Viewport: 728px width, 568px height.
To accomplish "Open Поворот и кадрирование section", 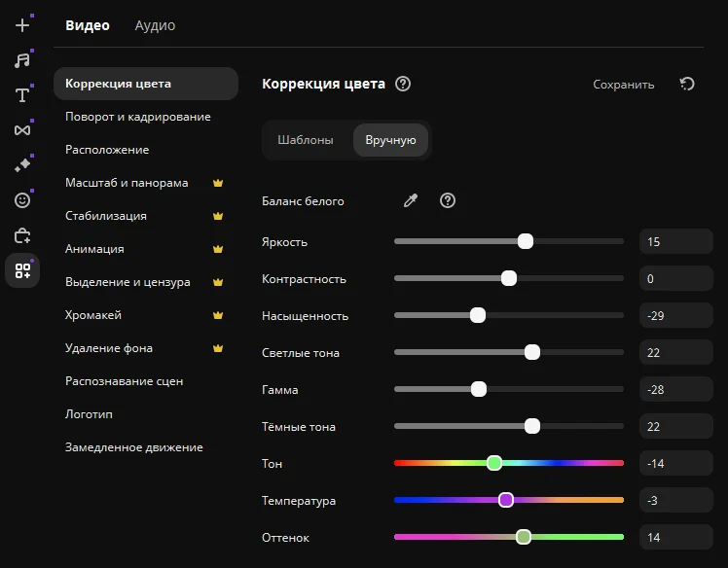I will pos(138,117).
